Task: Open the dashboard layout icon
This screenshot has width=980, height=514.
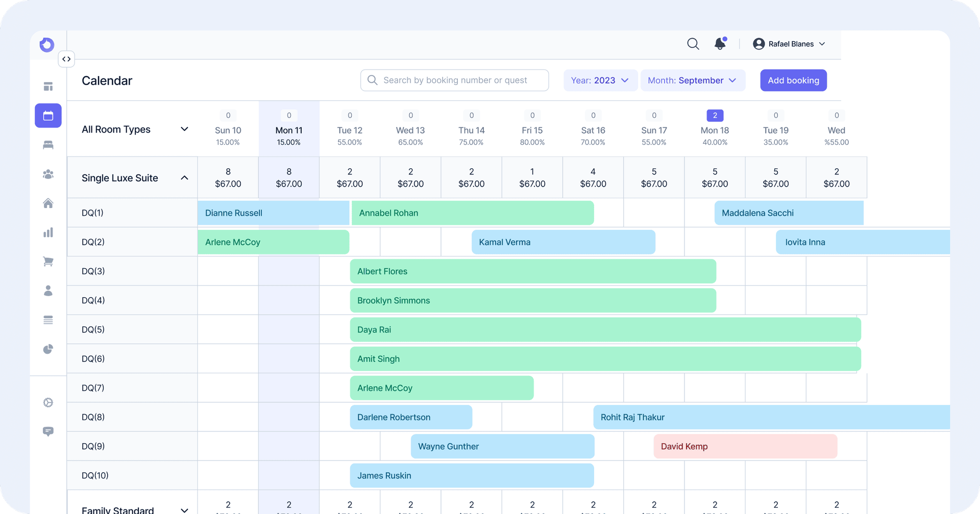Action: tap(48, 87)
